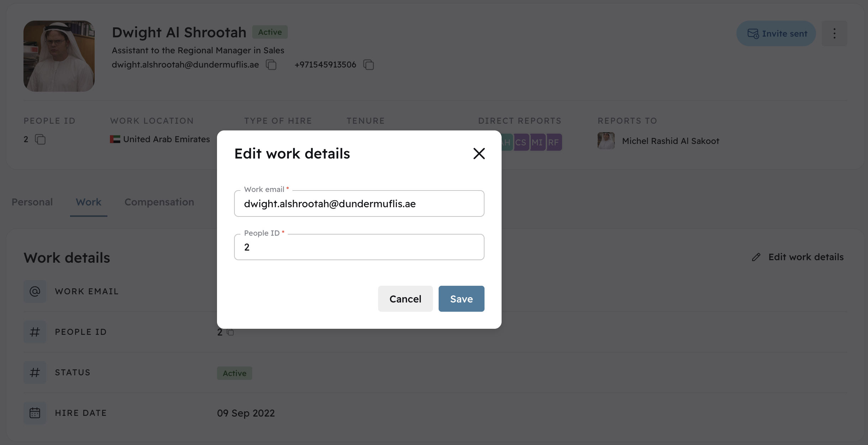
Task: Open the three-dot options menu
Action: pyautogui.click(x=834, y=33)
